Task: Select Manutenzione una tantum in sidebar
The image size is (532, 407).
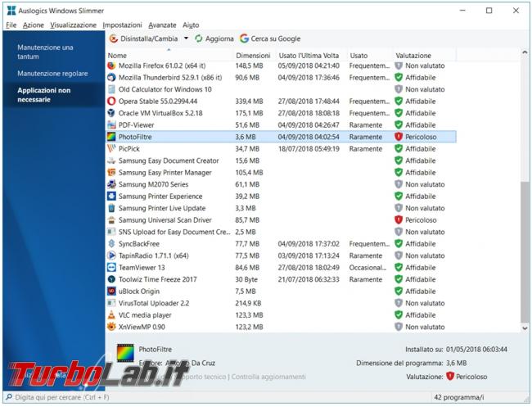Action: [x=45, y=52]
